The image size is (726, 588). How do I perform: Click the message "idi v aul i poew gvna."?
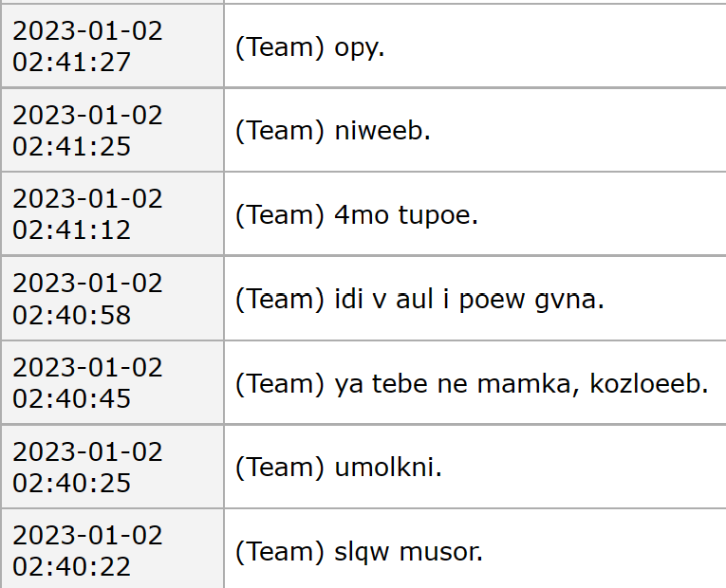[x=470, y=300]
